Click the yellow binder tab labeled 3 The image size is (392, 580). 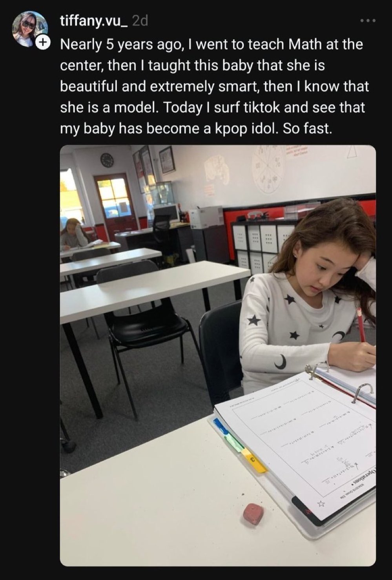[x=254, y=461]
